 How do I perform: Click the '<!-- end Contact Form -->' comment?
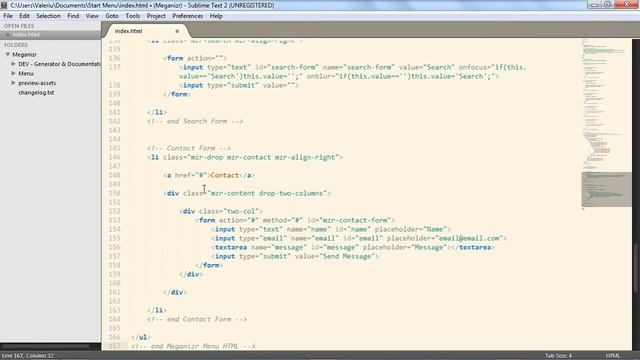click(197, 319)
